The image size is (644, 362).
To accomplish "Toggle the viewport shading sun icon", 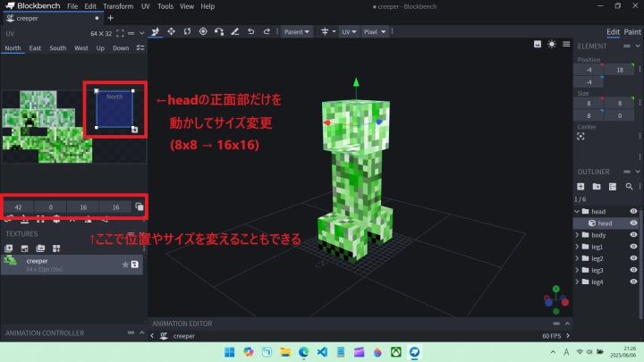I will tap(552, 44).
